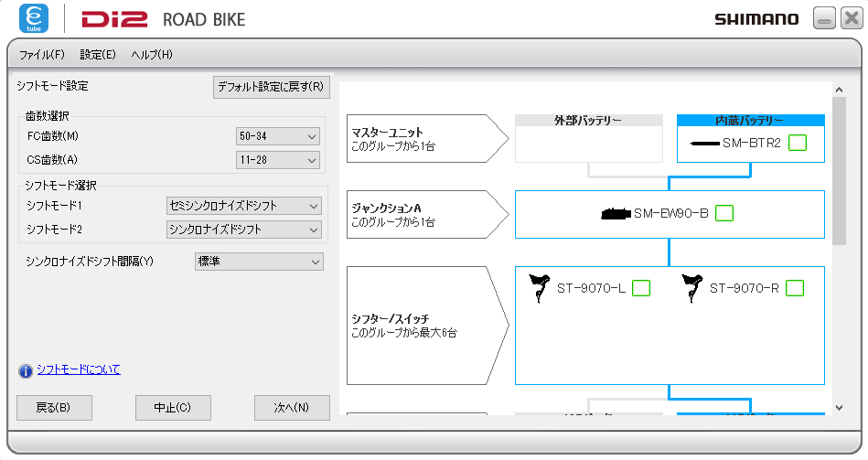Viewport: 868px width, 460px height.
Task: Select the 内蔵バッテリー header panel
Action: [x=751, y=120]
